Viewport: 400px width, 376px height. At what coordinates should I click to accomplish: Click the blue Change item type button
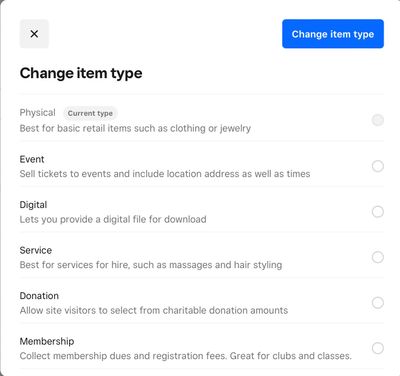[333, 34]
